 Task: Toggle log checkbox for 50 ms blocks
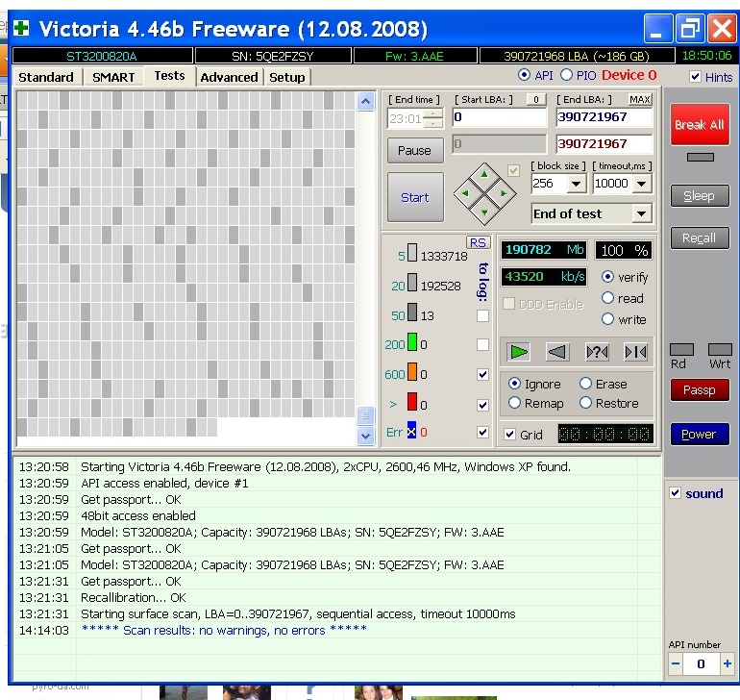(x=482, y=315)
